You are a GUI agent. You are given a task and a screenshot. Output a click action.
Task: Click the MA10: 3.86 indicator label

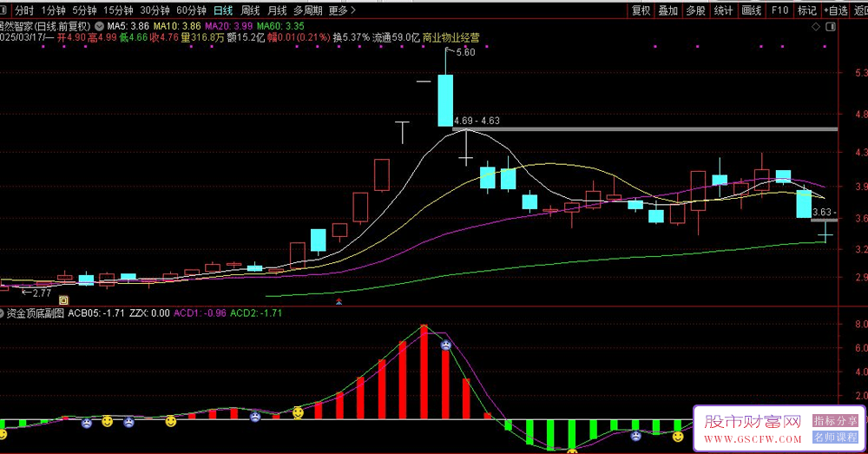[x=177, y=26]
